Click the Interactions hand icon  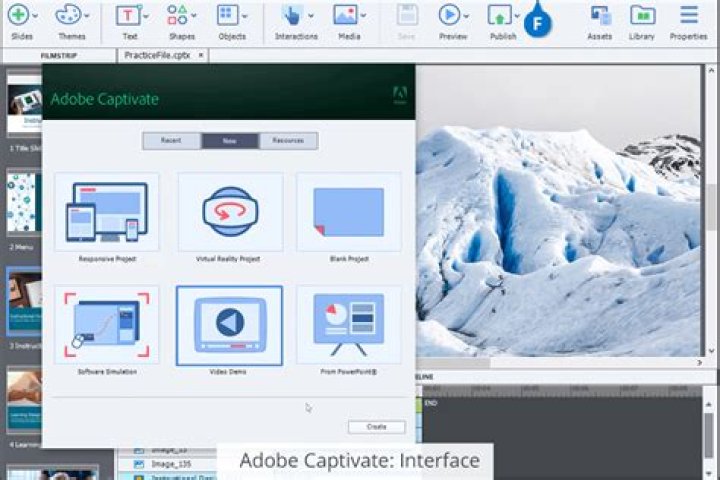292,15
